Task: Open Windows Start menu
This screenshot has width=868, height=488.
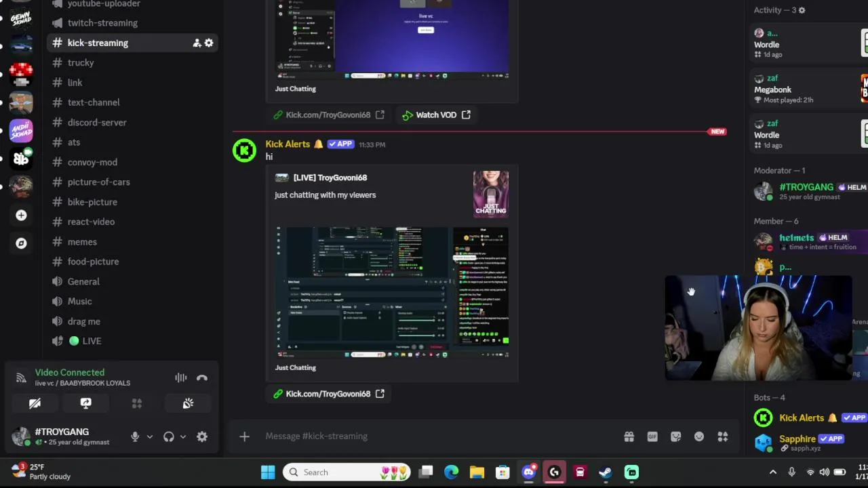Action: [x=268, y=472]
